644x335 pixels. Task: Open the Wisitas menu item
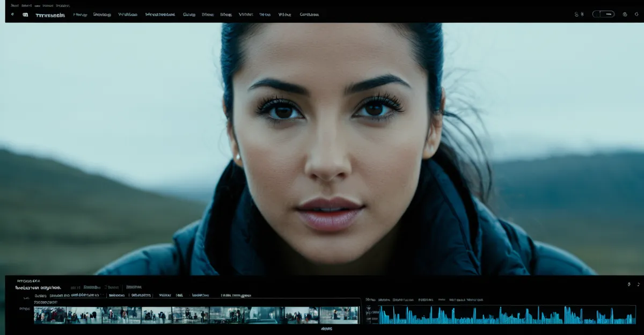(x=127, y=14)
